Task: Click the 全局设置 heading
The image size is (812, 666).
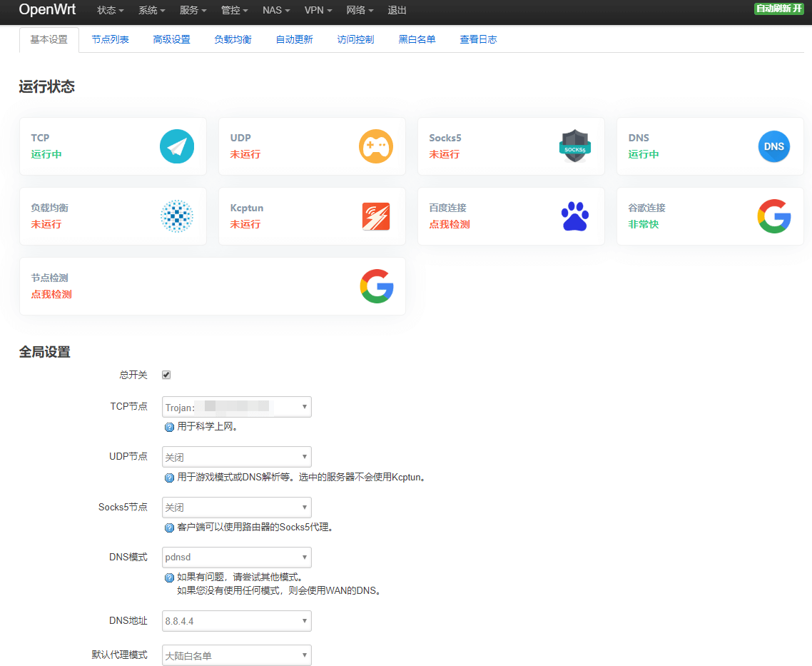Action: pyautogui.click(x=44, y=352)
